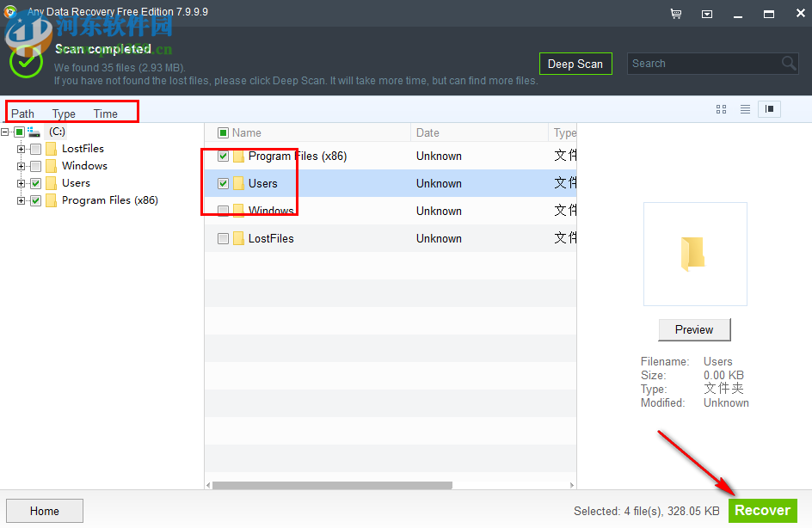Expand the LostFiles tree node

click(19, 148)
